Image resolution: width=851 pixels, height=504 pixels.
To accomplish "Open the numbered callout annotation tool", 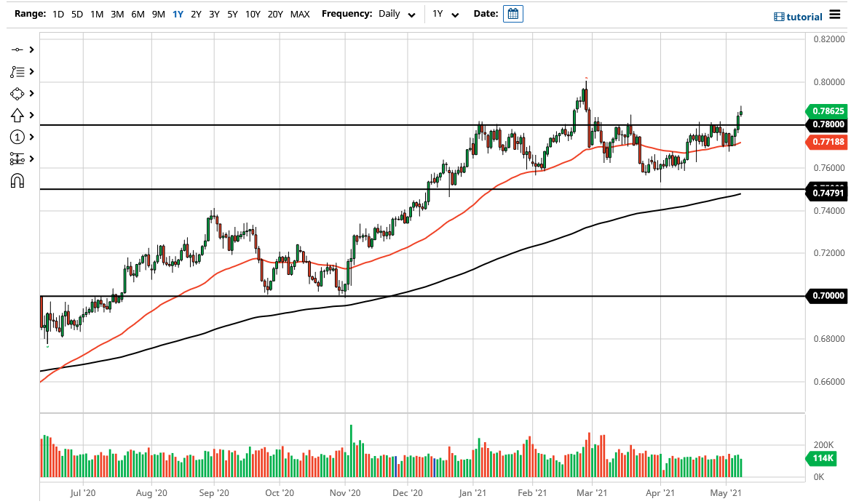I will [x=18, y=137].
